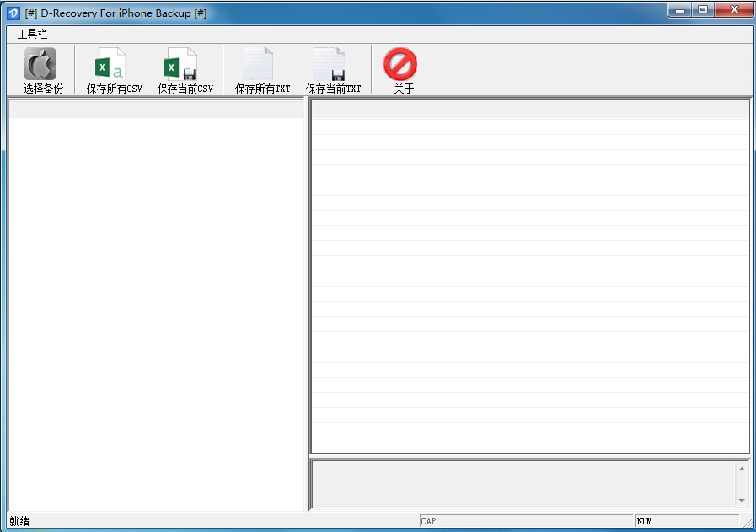
Task: Click the 保存当前TXT icon
Action: [329, 64]
